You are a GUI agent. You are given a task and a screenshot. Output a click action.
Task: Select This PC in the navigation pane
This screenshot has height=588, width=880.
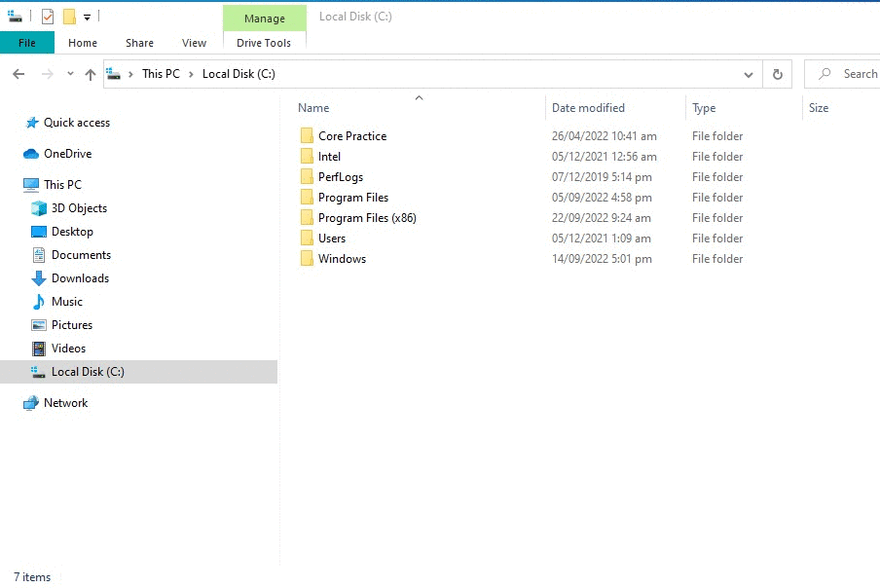pos(63,185)
